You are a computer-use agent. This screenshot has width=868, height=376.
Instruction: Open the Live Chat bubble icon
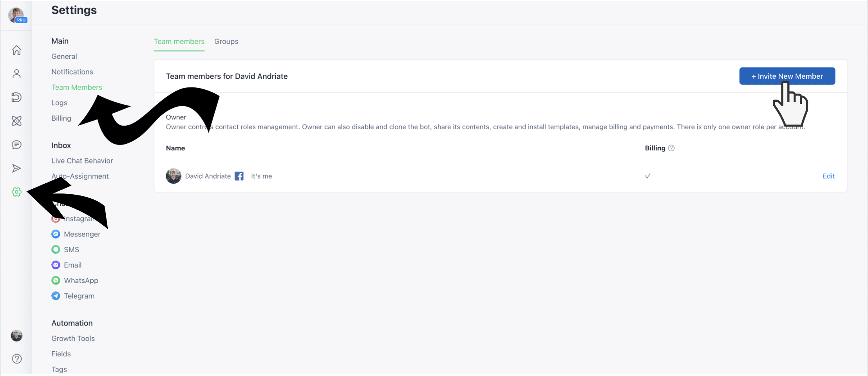coord(16,145)
